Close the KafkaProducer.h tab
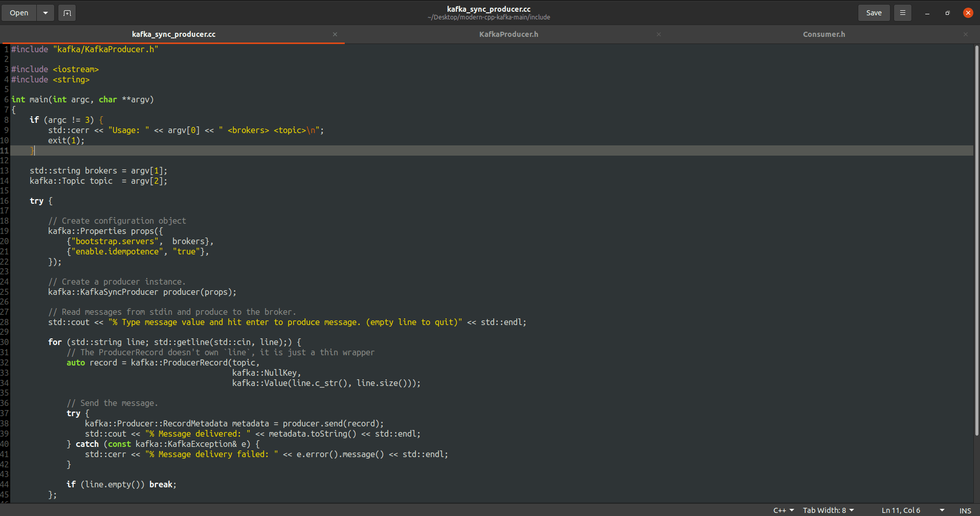 point(659,34)
